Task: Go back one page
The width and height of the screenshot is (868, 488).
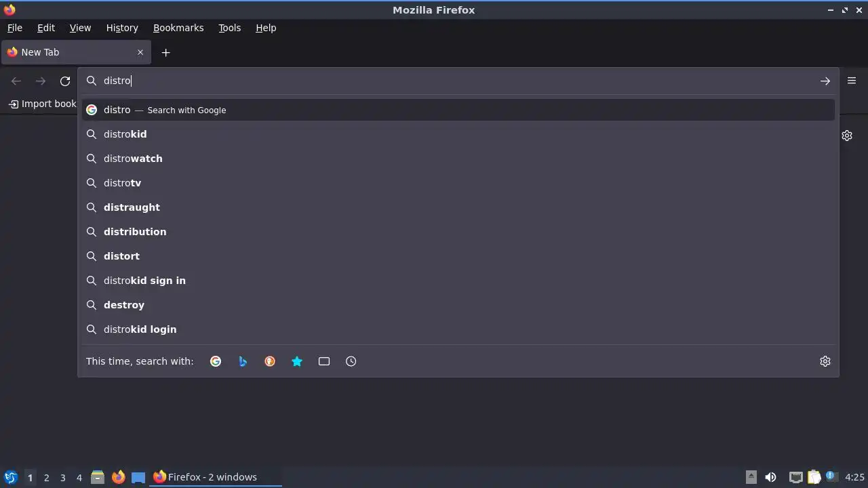Action: pyautogui.click(x=16, y=81)
